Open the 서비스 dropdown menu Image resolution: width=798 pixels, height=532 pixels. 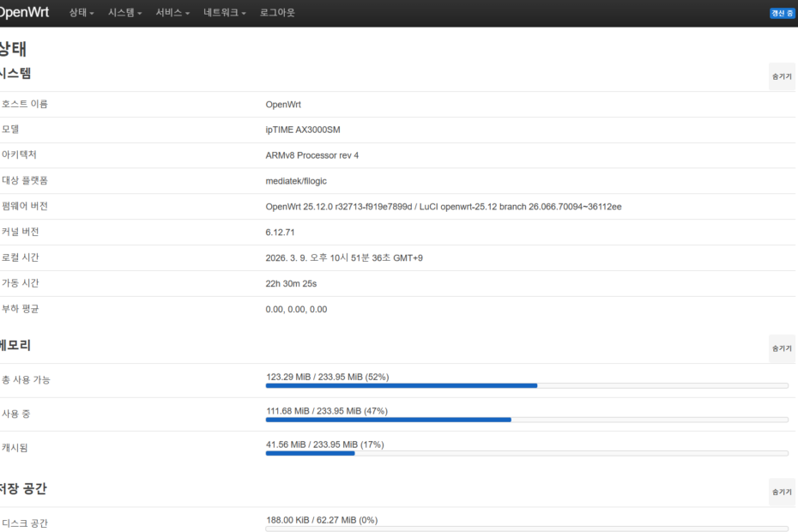click(x=172, y=13)
